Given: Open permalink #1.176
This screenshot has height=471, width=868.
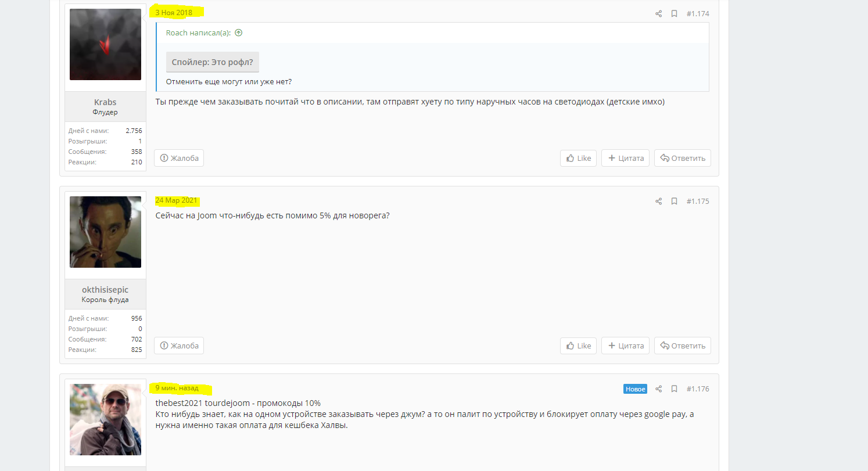Looking at the screenshot, I should point(698,389).
